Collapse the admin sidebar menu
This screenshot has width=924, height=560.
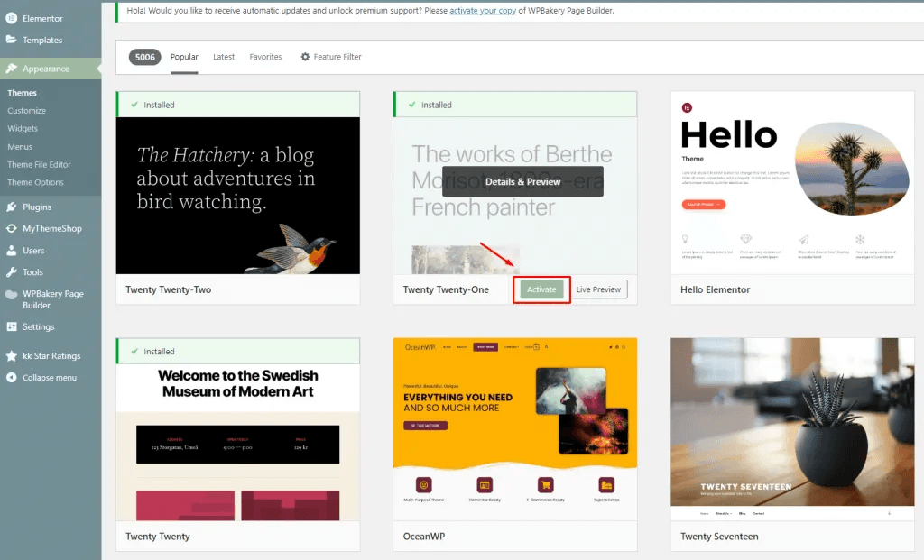coord(51,378)
